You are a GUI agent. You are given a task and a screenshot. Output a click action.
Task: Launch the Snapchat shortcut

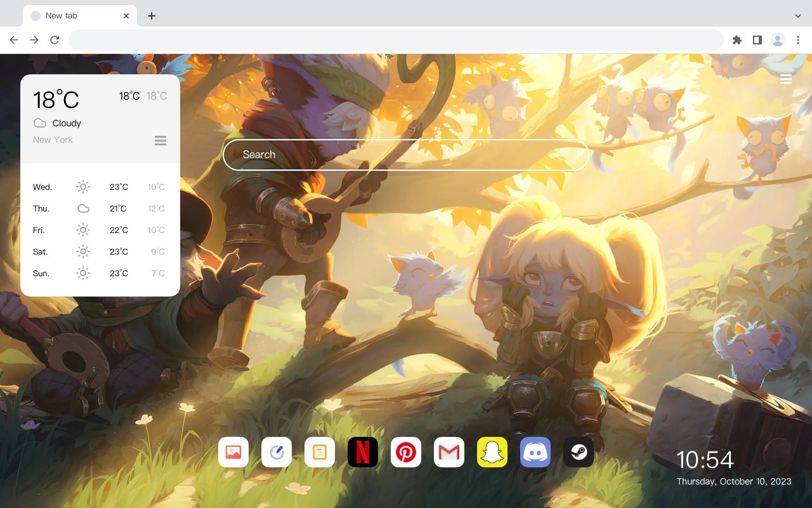click(492, 452)
